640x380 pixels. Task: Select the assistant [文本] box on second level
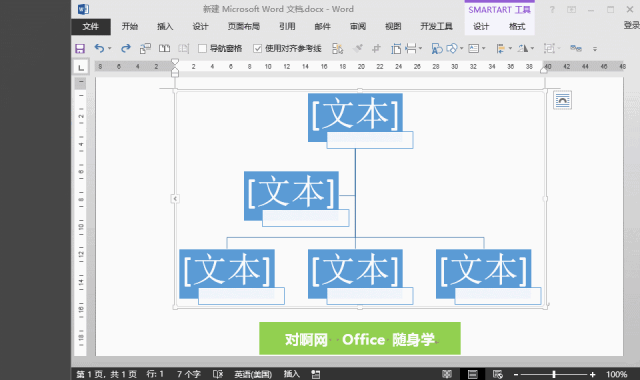pos(291,196)
